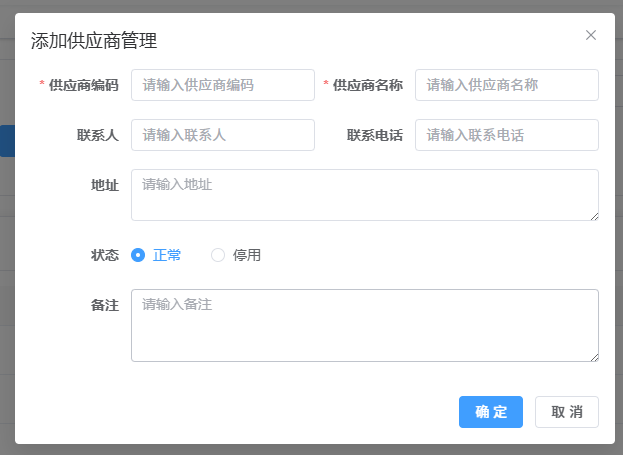Click the 联系人 field label
Image resolution: width=623 pixels, height=455 pixels.
(x=97, y=135)
